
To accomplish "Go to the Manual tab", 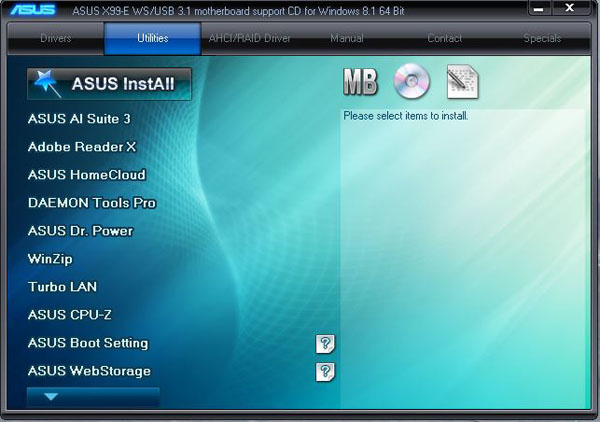I will pos(347,38).
